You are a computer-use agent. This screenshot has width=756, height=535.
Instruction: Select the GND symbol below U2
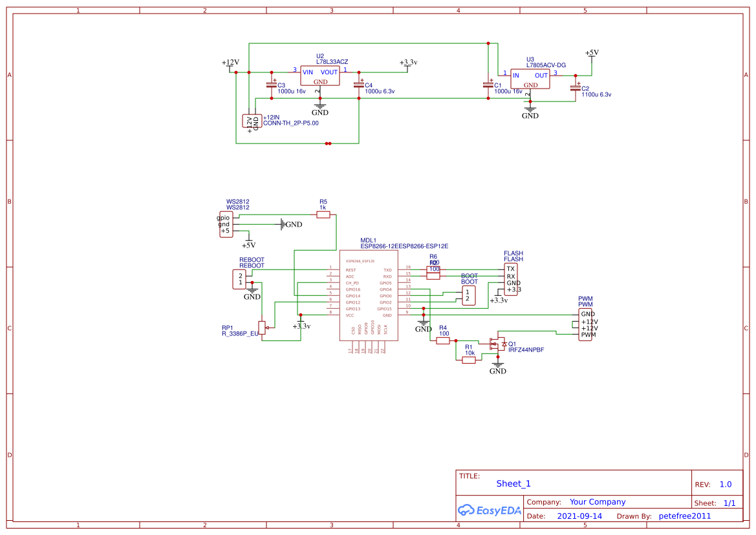pos(319,107)
